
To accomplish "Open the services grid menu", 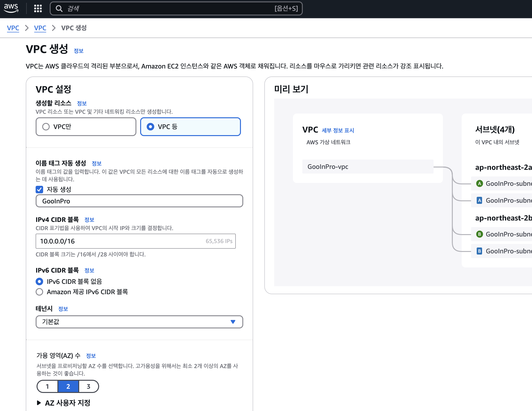I will point(38,8).
